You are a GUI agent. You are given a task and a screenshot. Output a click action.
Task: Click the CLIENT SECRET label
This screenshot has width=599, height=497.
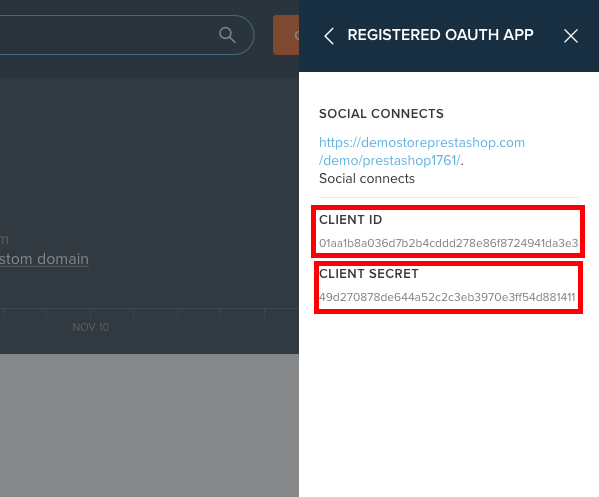[x=369, y=274]
